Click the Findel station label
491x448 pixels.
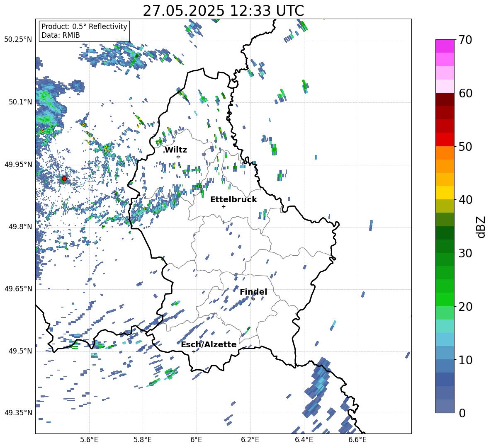[x=253, y=292]
